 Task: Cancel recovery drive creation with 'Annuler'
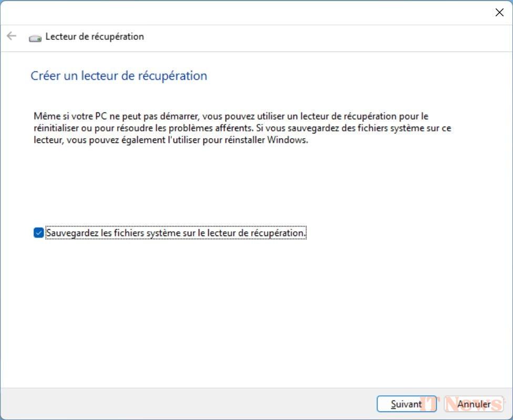pos(472,404)
